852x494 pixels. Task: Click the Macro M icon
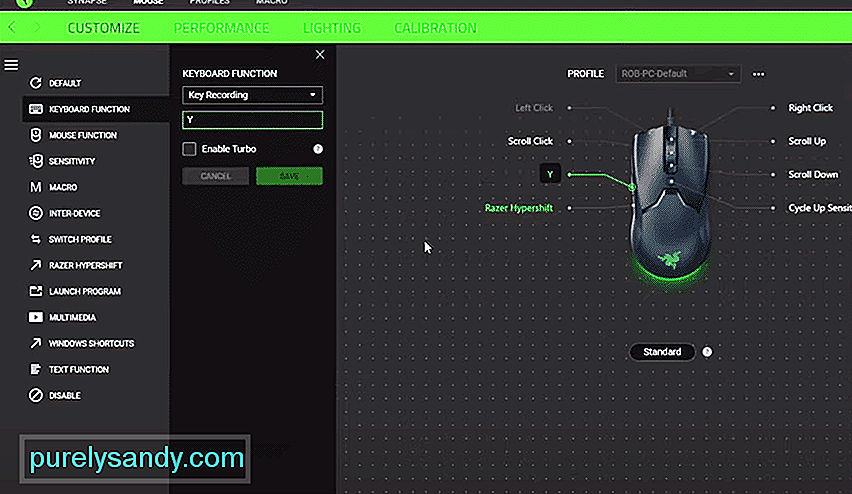point(36,187)
